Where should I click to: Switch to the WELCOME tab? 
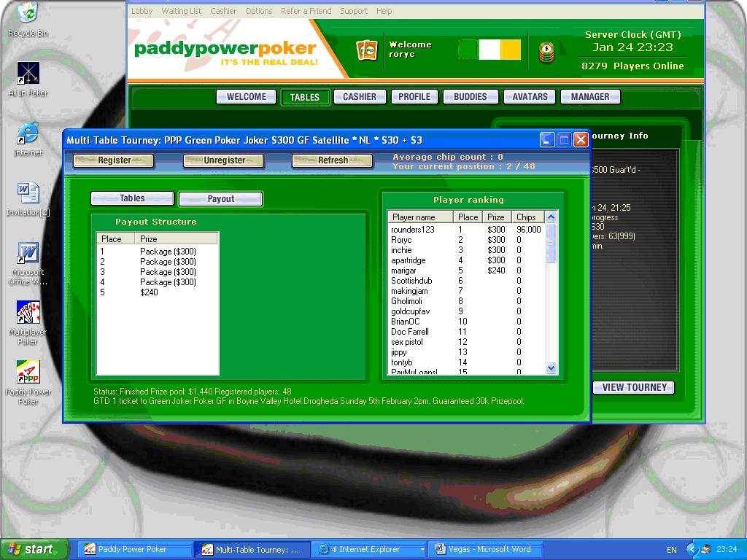[x=247, y=97]
